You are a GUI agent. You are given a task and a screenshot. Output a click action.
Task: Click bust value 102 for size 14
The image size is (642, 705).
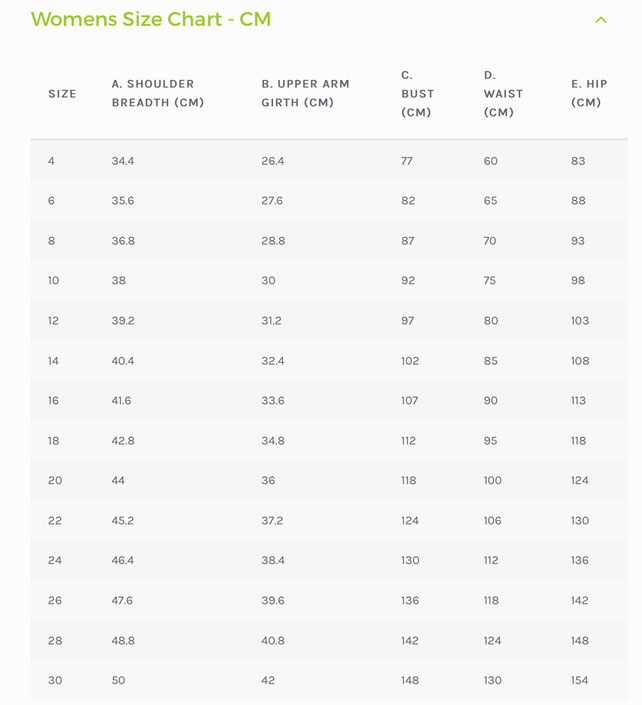[410, 361]
